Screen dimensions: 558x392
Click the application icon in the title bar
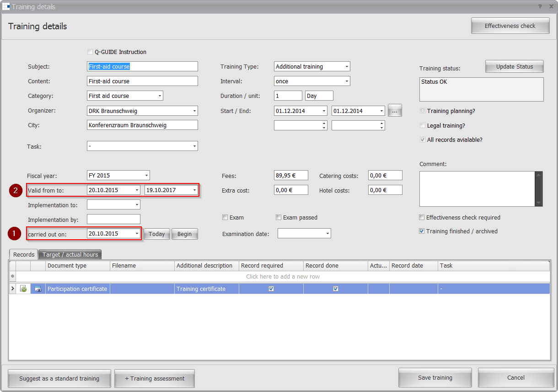coord(6,6)
